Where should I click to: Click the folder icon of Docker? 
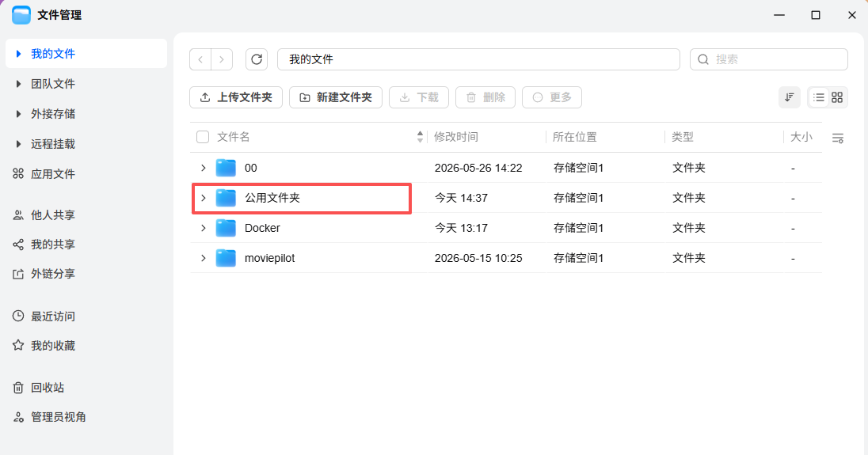[226, 228]
